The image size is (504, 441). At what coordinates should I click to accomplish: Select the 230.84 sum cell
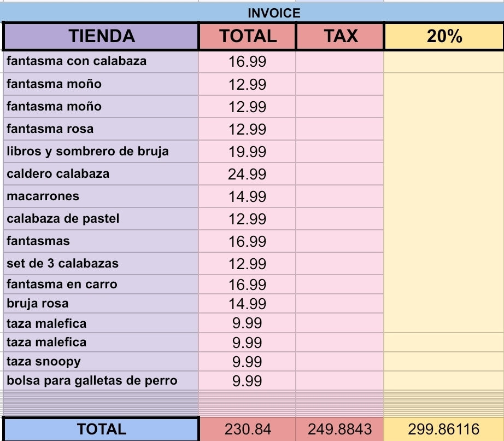[x=248, y=430]
